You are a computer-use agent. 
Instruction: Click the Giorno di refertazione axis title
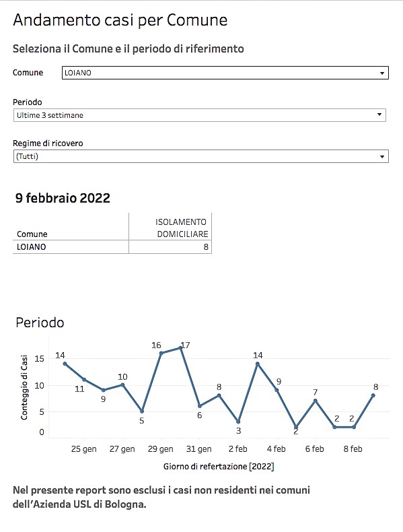(219, 467)
